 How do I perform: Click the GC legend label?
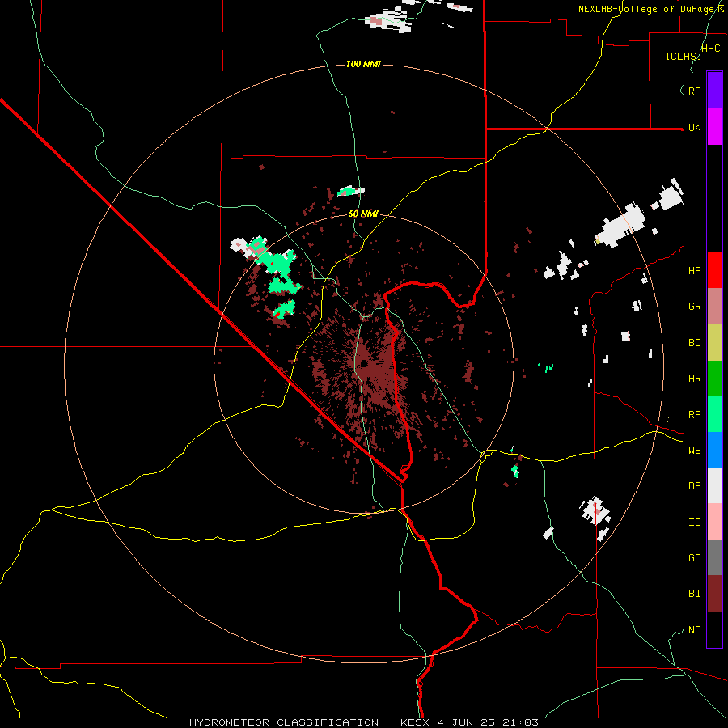click(x=695, y=558)
